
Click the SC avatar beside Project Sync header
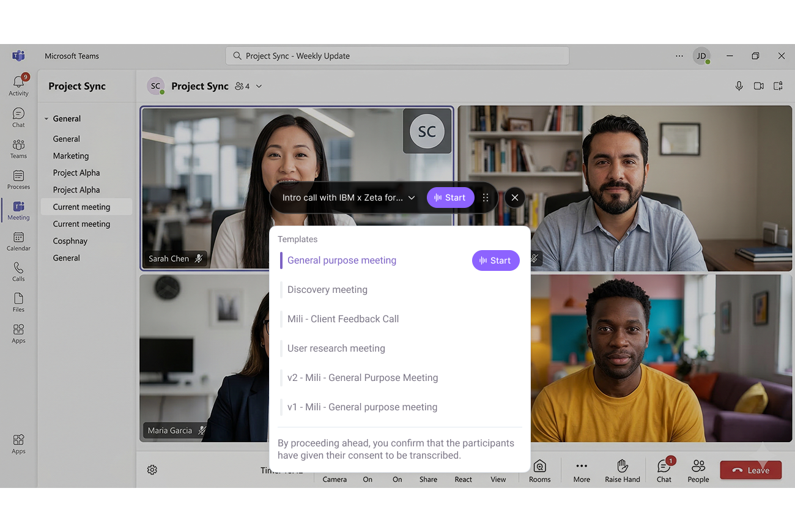[156, 86]
